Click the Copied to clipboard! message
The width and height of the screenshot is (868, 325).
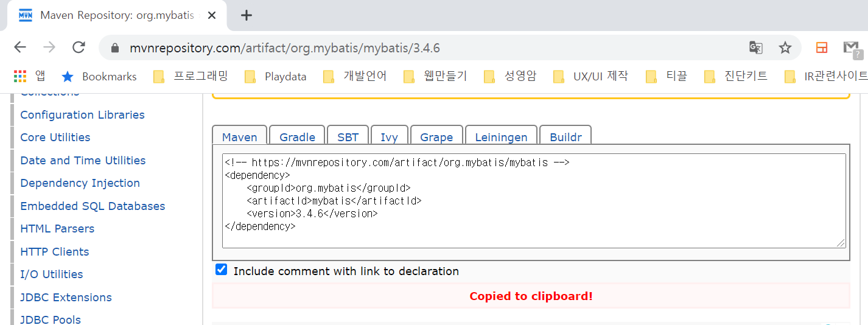pos(531,296)
